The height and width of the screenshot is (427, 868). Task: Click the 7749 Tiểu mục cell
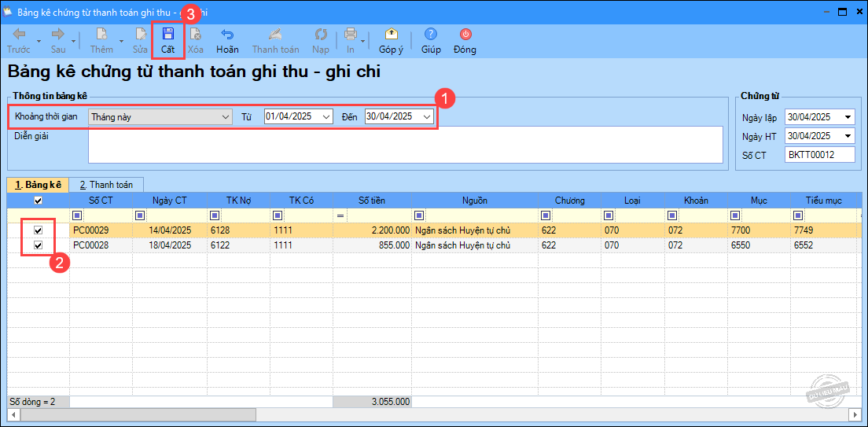coord(825,230)
